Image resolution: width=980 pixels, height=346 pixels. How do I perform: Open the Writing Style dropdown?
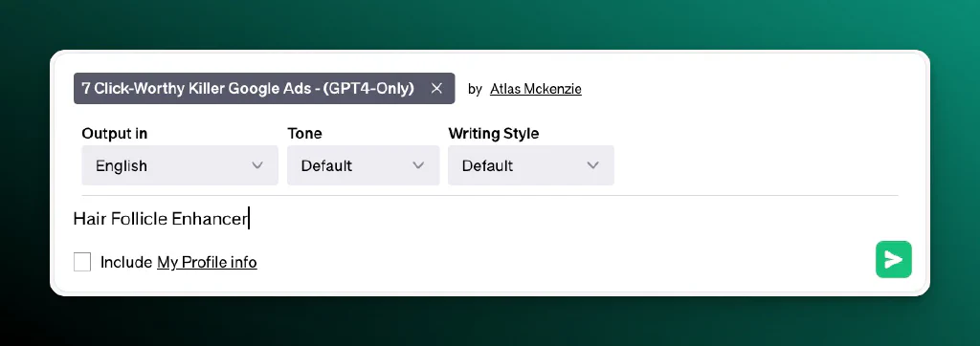click(530, 165)
